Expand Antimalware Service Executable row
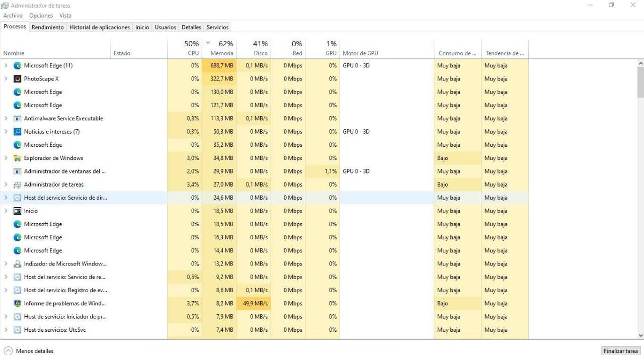The width and height of the screenshot is (644, 362). coord(6,118)
